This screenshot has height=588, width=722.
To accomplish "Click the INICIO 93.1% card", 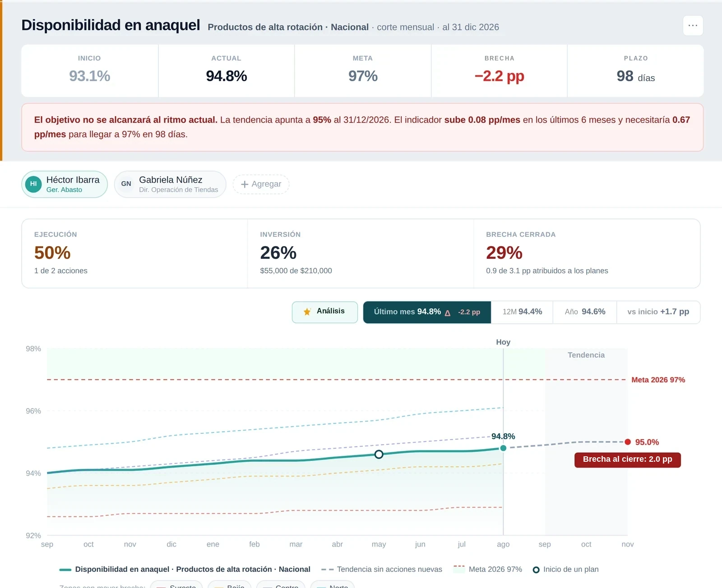I will [90, 71].
